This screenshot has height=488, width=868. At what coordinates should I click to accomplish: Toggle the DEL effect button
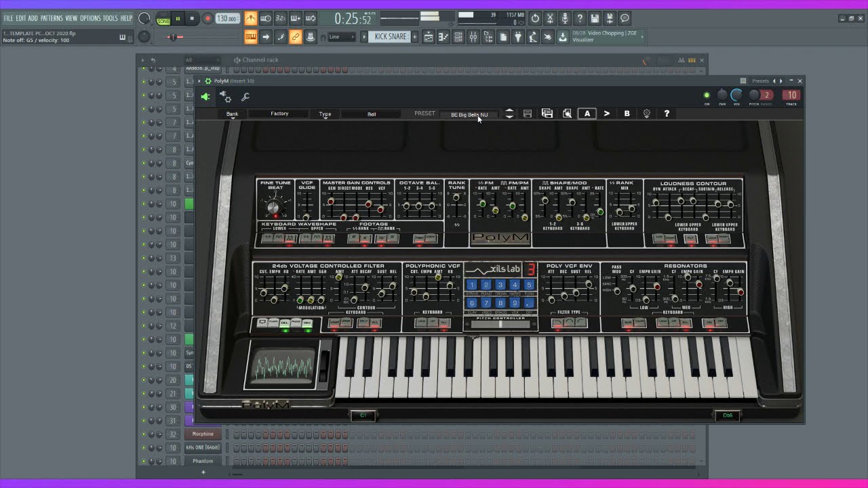[285, 323]
